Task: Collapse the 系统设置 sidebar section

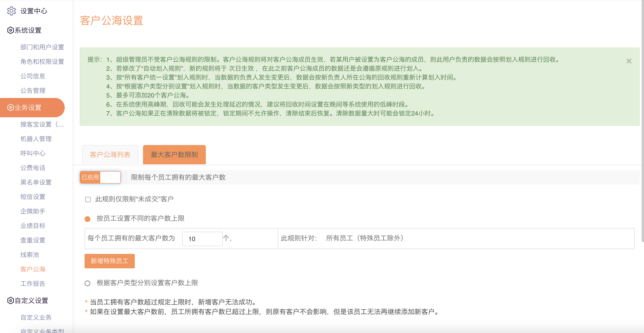Action: tap(28, 30)
